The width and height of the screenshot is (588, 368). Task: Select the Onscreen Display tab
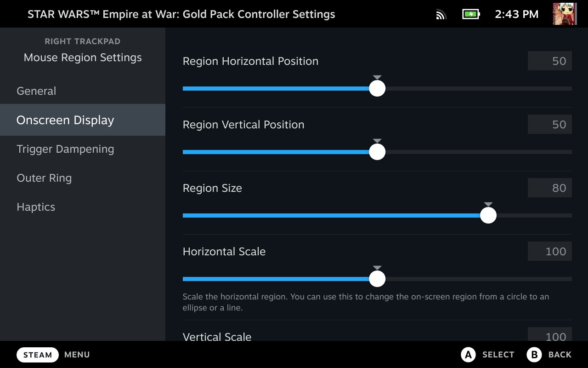(x=65, y=120)
